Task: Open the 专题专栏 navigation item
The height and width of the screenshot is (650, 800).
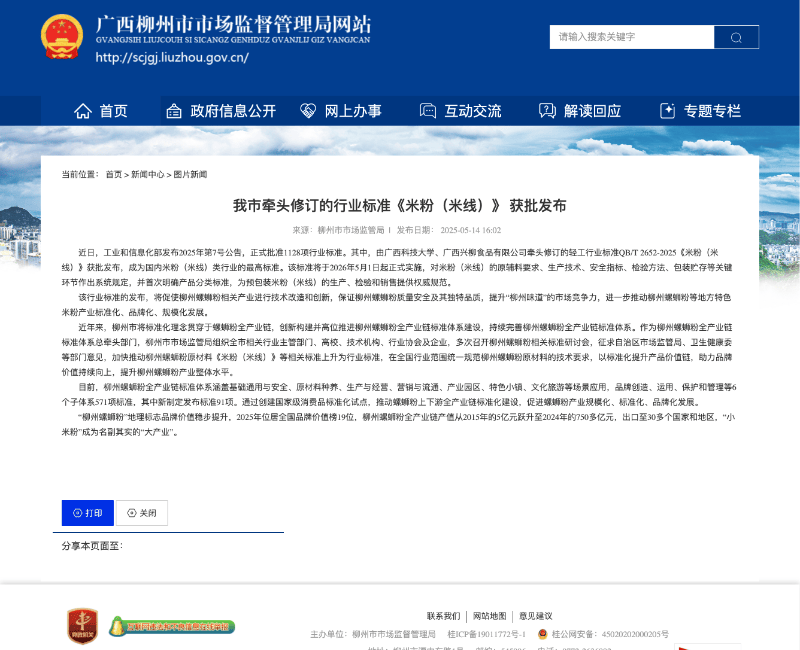Action: point(700,111)
